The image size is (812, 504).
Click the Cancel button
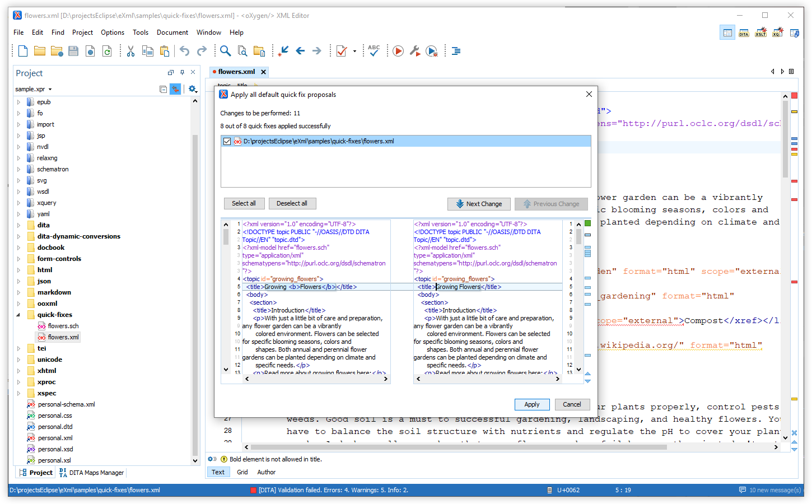tap(572, 404)
